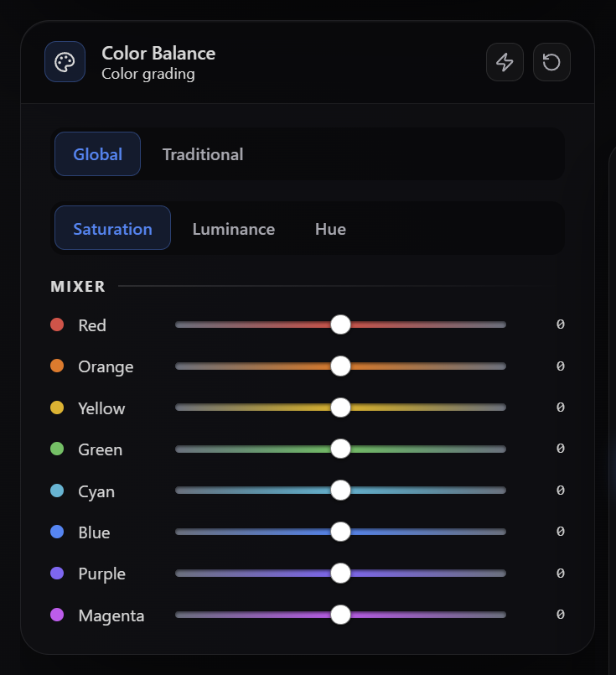The height and width of the screenshot is (675, 616).
Task: Click the Orange value field showing 0
Action: (x=560, y=366)
